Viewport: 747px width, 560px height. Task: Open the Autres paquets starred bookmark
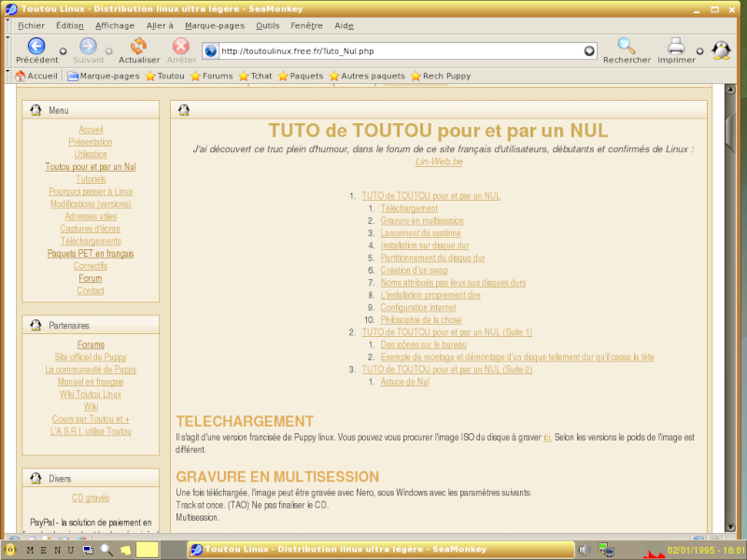(x=367, y=76)
